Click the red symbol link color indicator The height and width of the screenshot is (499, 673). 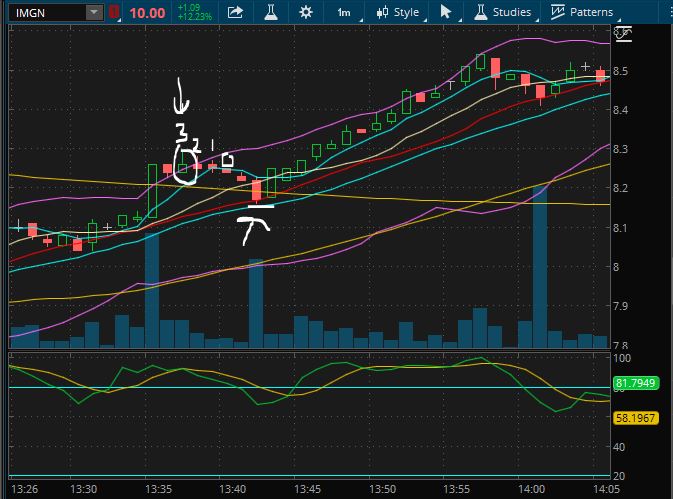[114, 12]
